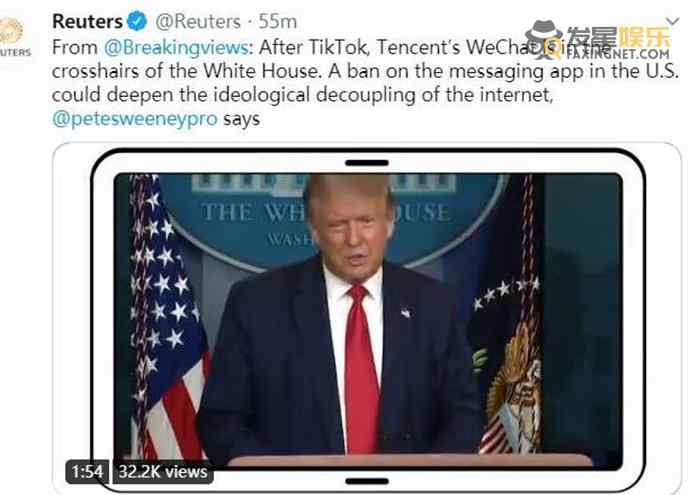690x495 pixels.
Task: Click the tweet text about WeChat ban
Action: pos(365,83)
